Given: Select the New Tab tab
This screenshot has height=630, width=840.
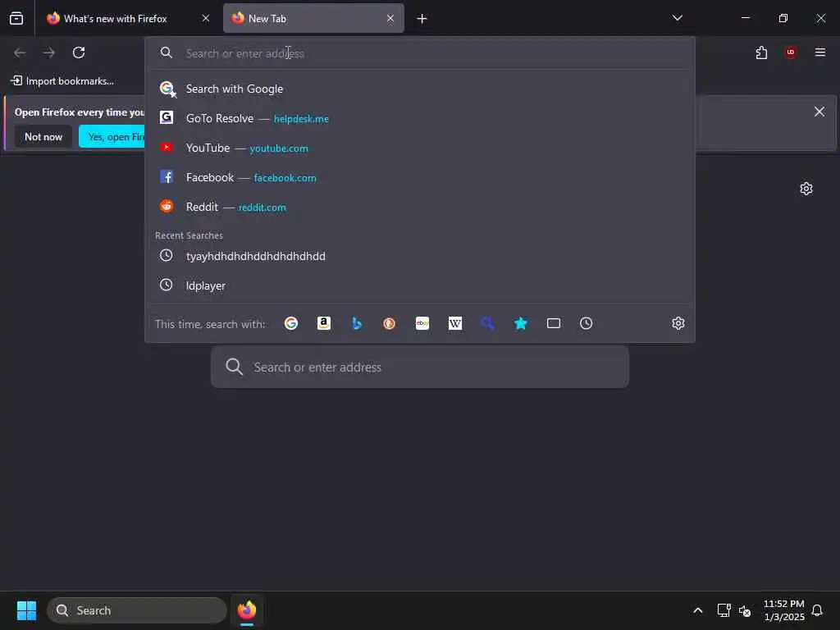Looking at the screenshot, I should coord(313,18).
